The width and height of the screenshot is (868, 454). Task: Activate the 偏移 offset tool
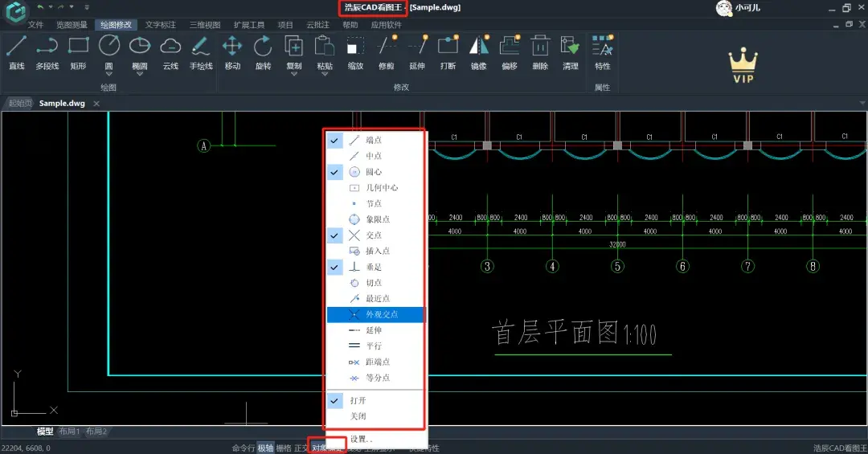[x=510, y=53]
